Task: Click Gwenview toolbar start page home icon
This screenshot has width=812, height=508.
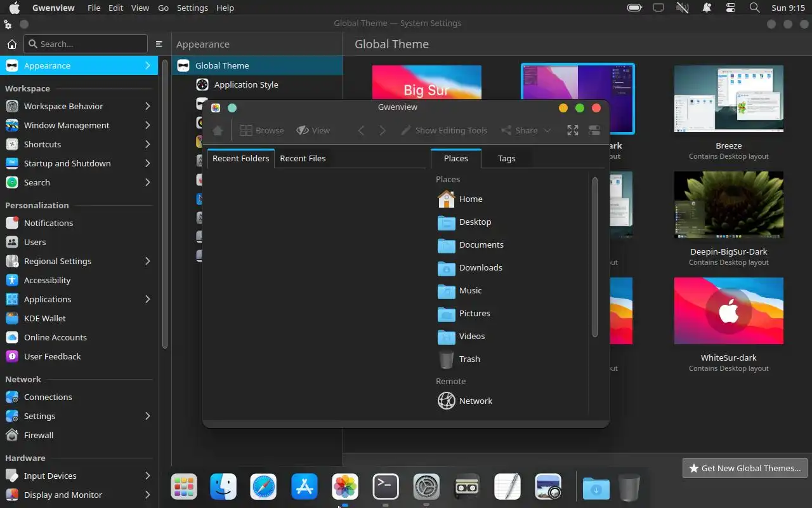Action: (218, 130)
